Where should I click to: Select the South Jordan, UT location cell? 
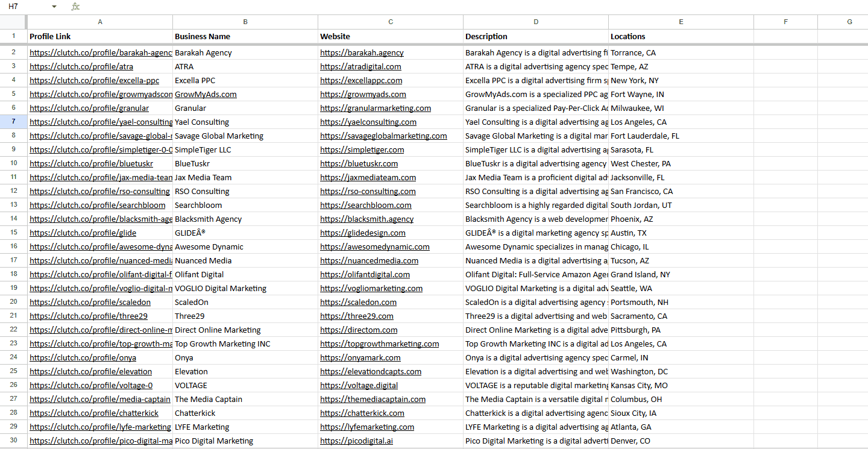tap(681, 206)
